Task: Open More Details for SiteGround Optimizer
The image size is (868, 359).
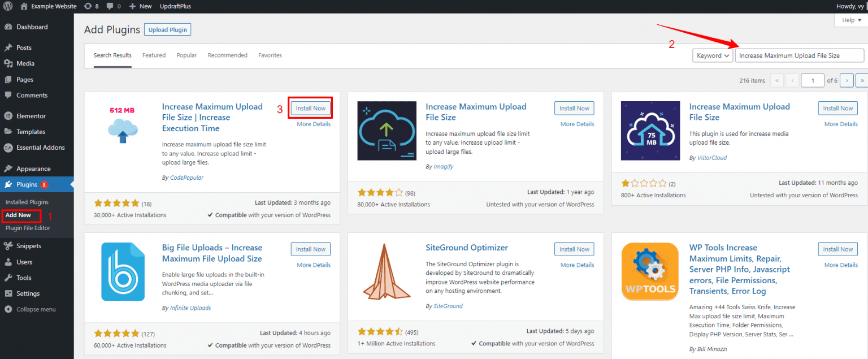Action: pyautogui.click(x=578, y=265)
